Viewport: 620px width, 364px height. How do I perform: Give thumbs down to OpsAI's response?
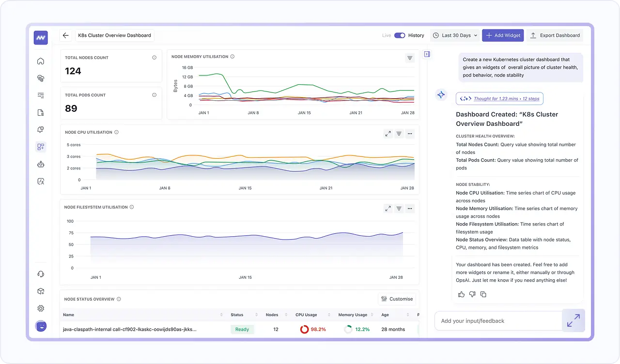click(x=472, y=294)
